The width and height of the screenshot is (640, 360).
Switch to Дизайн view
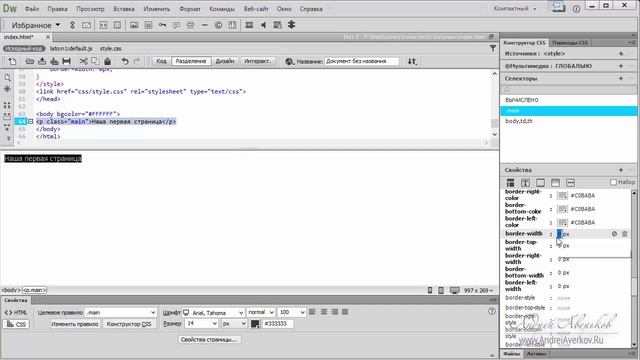(x=224, y=61)
